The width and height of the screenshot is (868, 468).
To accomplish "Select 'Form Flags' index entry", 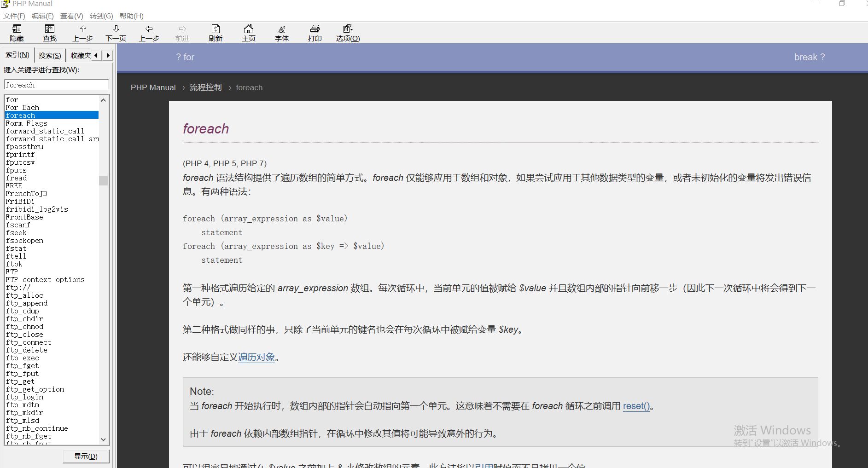I will [x=26, y=123].
